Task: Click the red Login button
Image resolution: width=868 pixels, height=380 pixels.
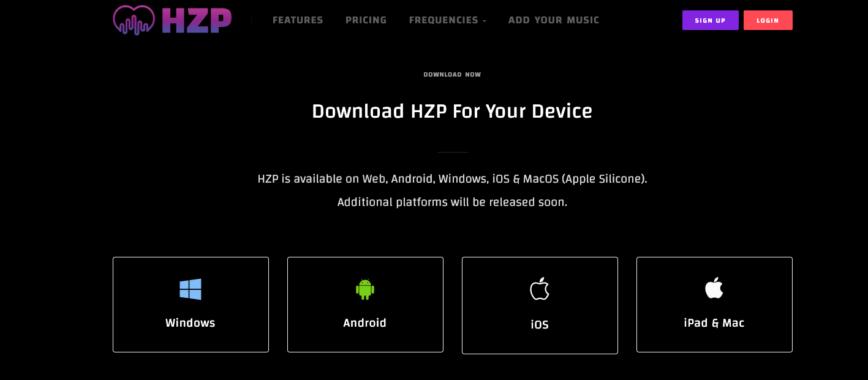Action: pyautogui.click(x=768, y=20)
